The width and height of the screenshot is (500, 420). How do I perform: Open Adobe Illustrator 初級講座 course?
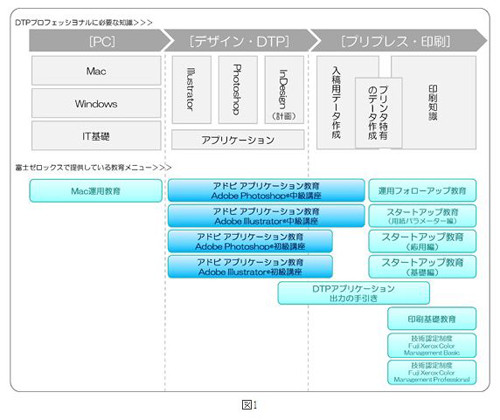(250, 267)
